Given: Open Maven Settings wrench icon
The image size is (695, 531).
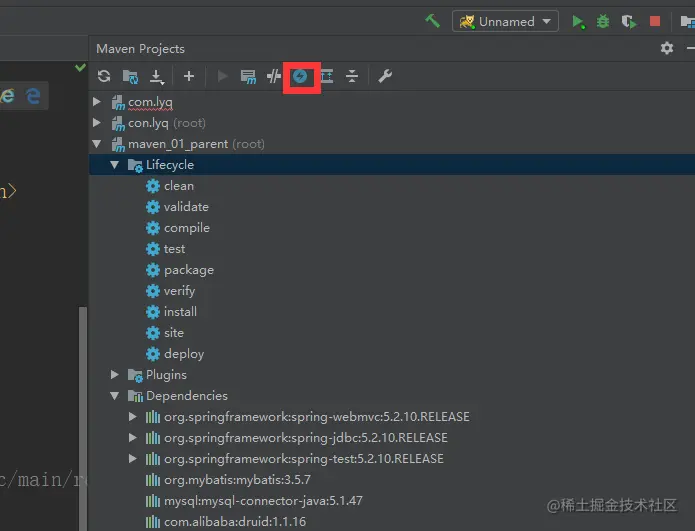Looking at the screenshot, I should pos(385,76).
